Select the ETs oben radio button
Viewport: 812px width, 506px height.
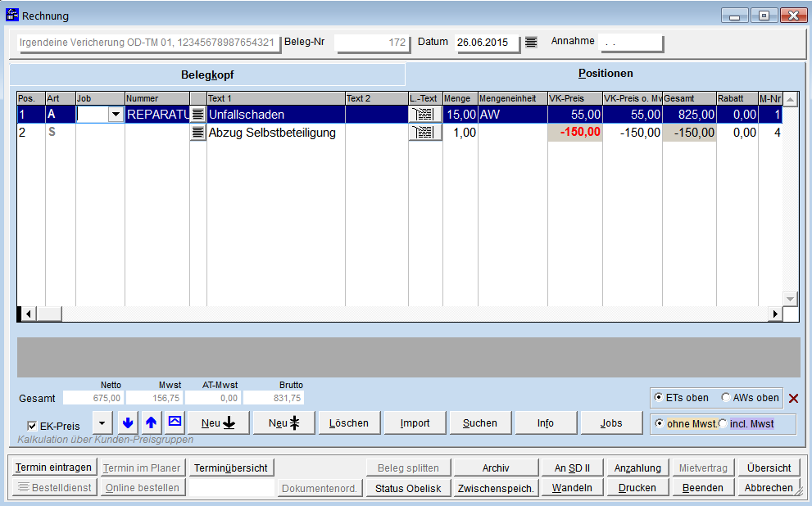(x=660, y=398)
